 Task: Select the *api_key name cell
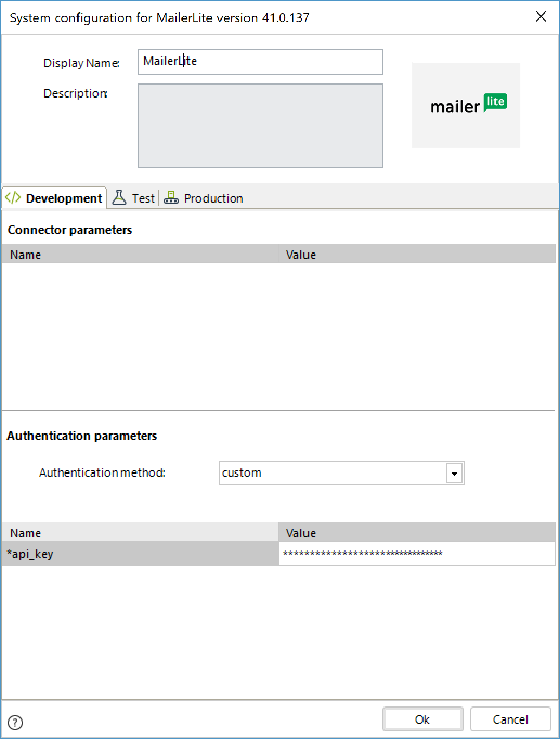tap(140, 553)
